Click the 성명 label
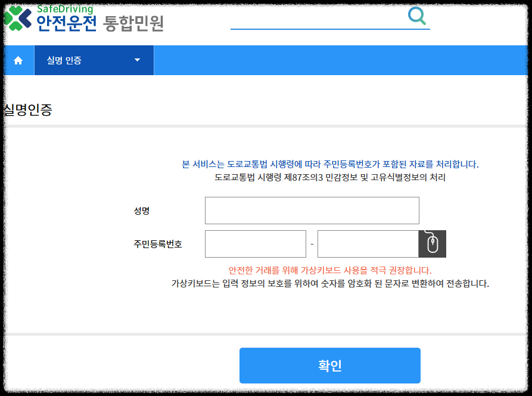Viewport: 532px width, 396px height. tap(141, 211)
